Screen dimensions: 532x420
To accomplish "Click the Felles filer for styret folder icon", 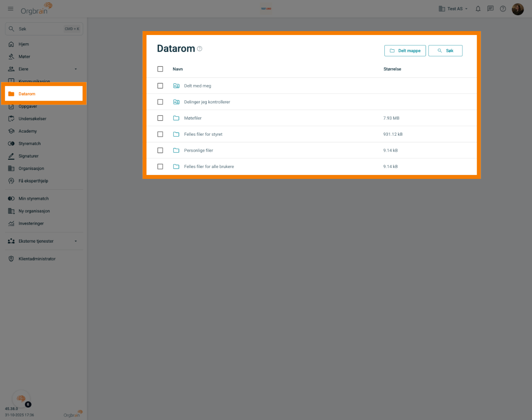I will 176,134.
